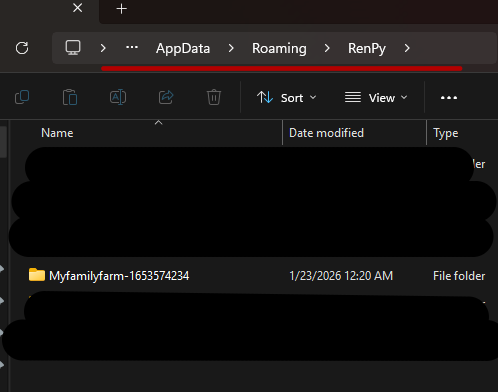This screenshot has width=498, height=392.
Task: Open the Sort dropdown menu
Action: 286,98
